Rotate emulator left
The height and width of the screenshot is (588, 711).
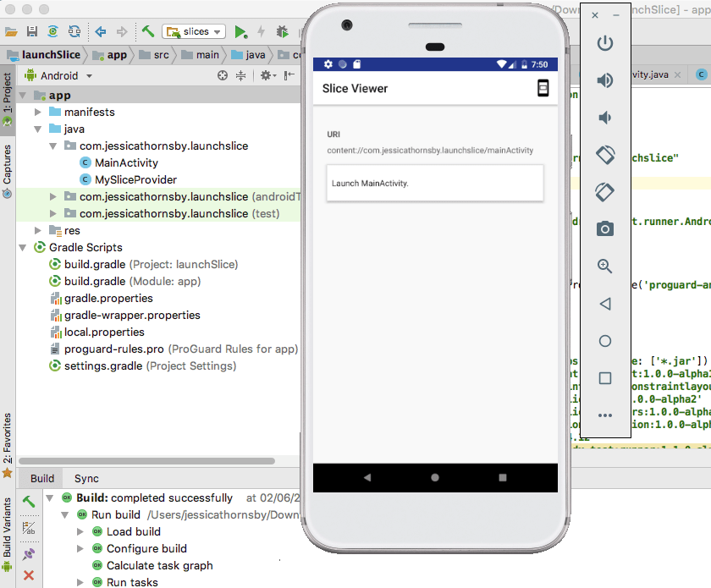[605, 155]
